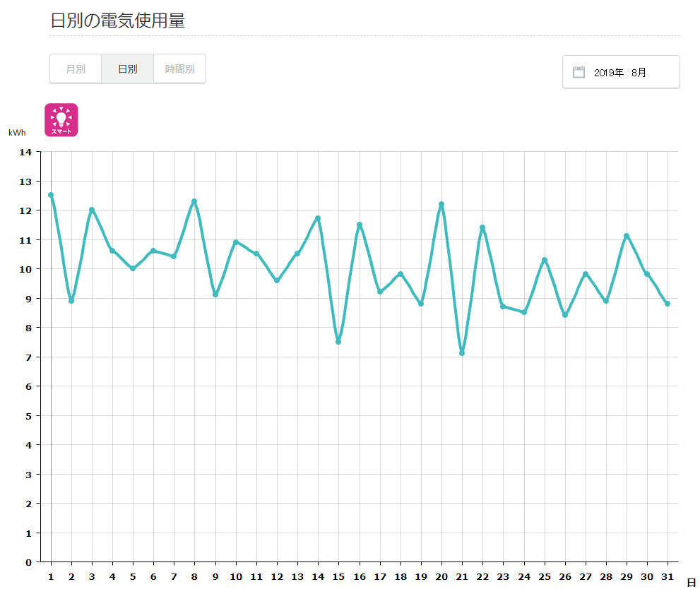Click the data point for day 29
700x594 pixels.
[627, 236]
